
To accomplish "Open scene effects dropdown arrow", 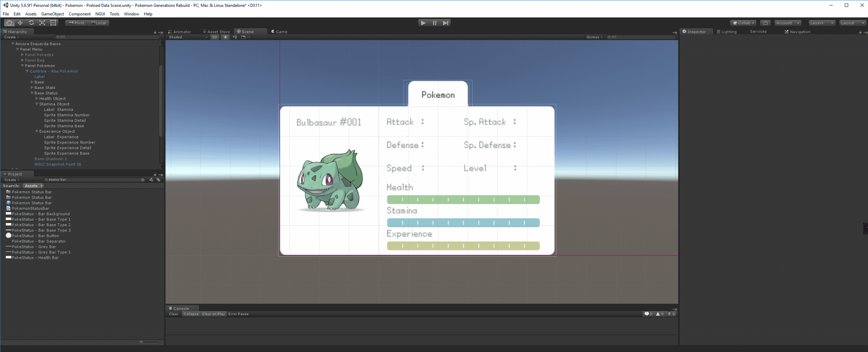I will [x=249, y=37].
